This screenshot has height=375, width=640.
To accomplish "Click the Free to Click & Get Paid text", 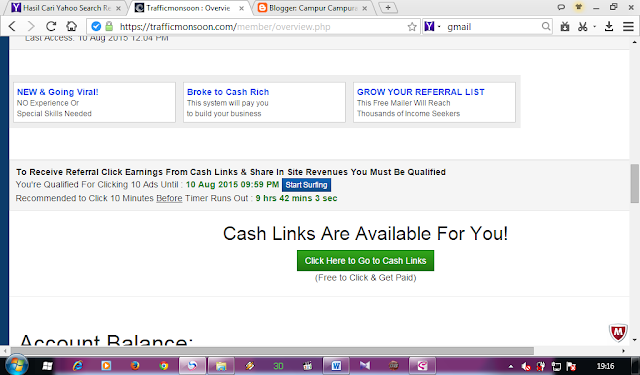I will pyautogui.click(x=365, y=277).
